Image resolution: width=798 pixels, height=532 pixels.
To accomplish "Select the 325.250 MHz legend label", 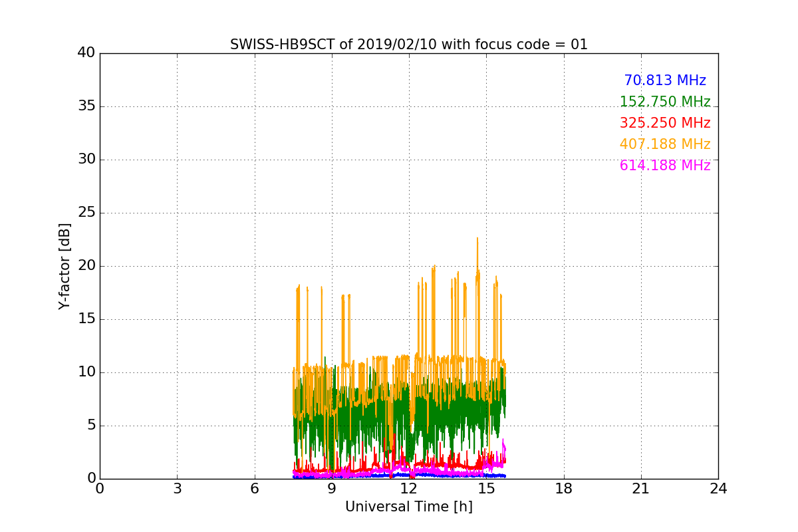I will [x=665, y=123].
